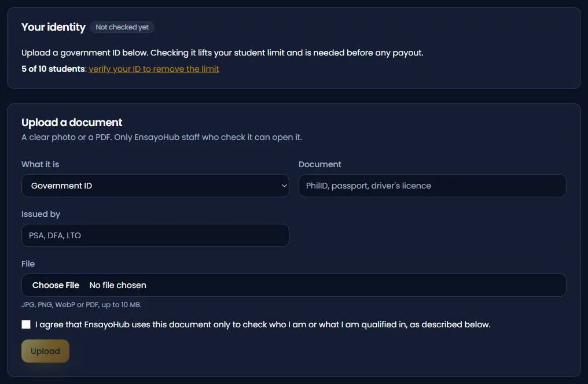The image size is (588, 384).
Task: Focus the Document field with PhilID placeholder
Action: [x=432, y=186]
